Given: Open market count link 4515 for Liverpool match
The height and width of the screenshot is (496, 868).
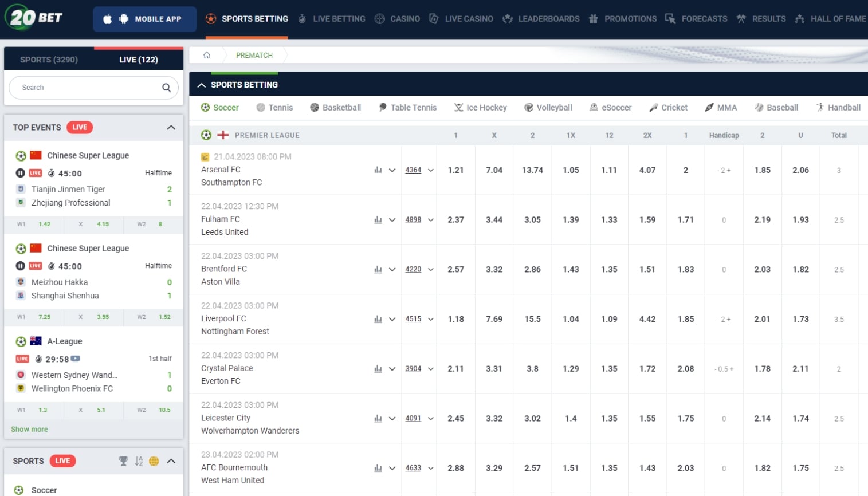Looking at the screenshot, I should (413, 319).
